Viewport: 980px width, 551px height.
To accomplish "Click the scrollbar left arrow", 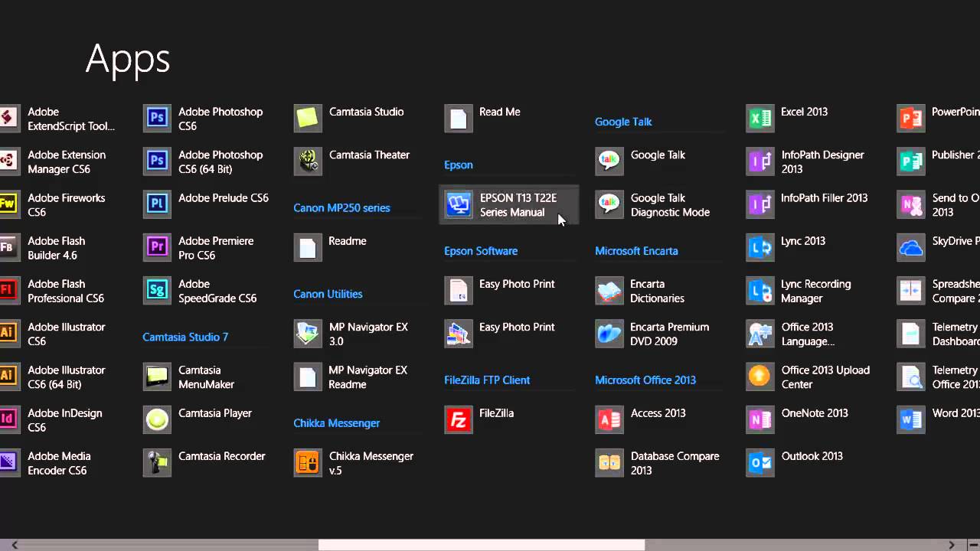I will click(14, 545).
